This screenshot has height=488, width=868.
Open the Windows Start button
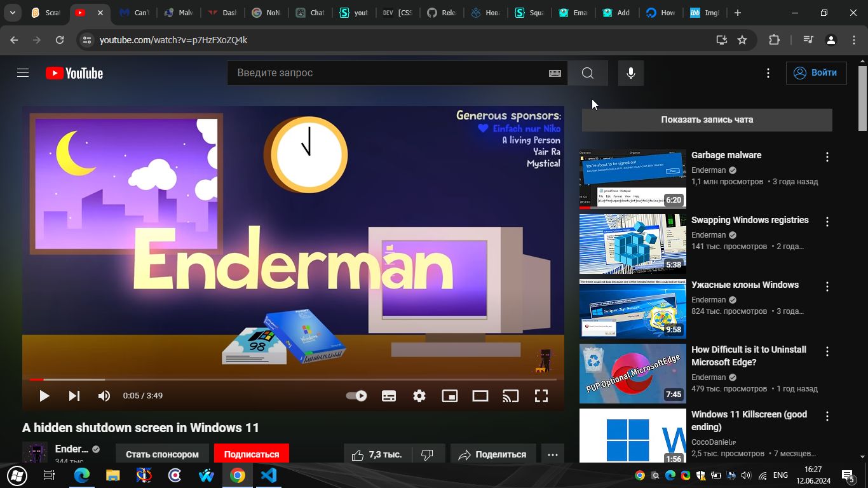17,475
